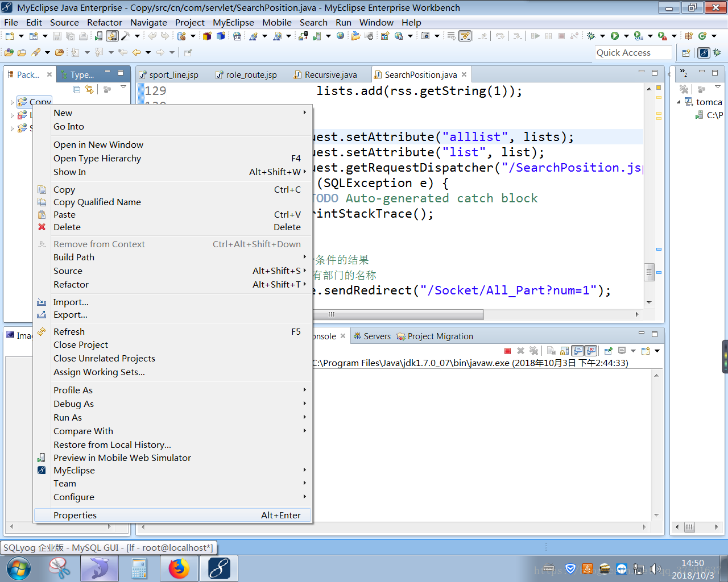Choose Properties from context menu

173,515
